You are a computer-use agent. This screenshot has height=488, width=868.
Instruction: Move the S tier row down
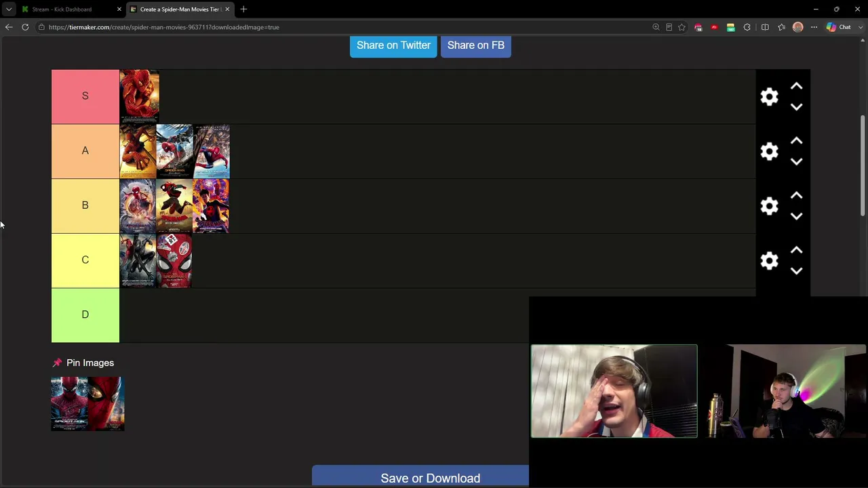coord(796,107)
